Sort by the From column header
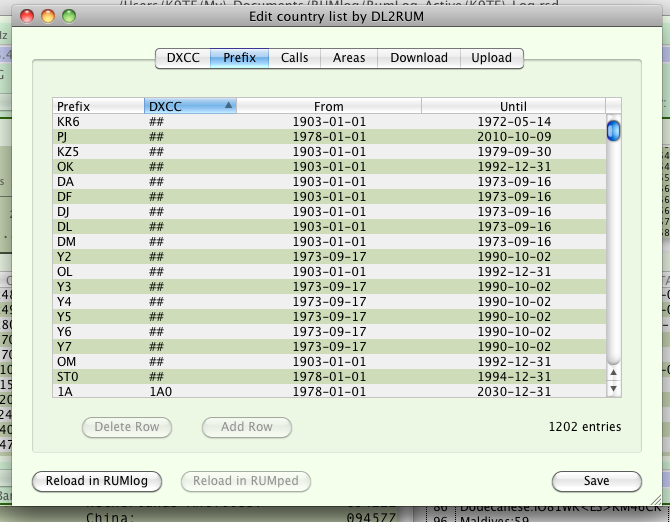The width and height of the screenshot is (670, 522). tap(328, 106)
